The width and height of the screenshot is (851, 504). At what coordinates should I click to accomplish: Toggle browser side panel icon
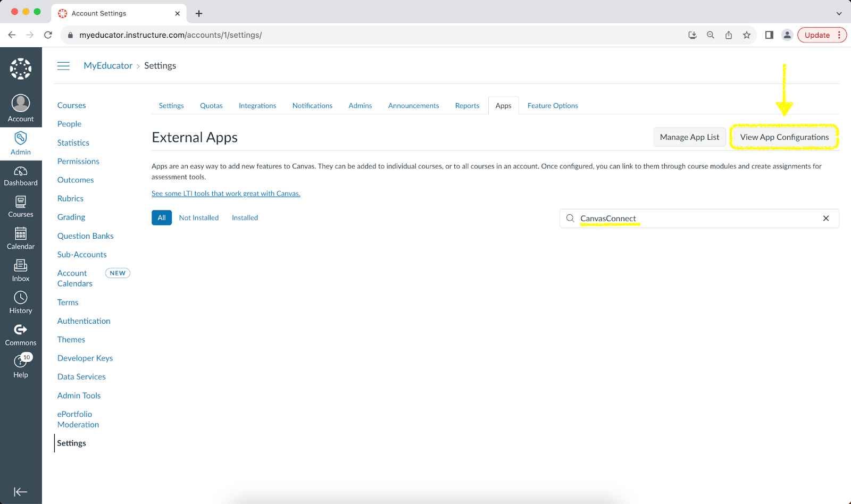pos(769,35)
